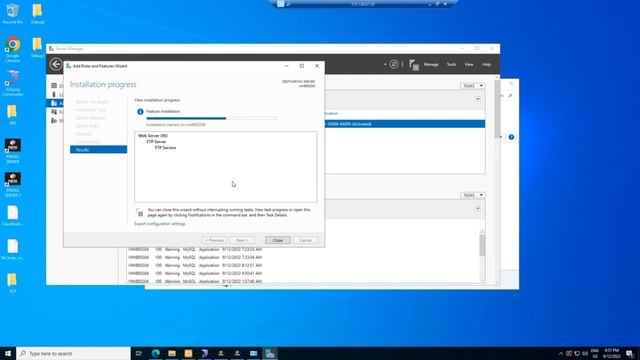This screenshot has height=360, width=640.
Task: Click the network icon in system tray
Action: click(577, 353)
